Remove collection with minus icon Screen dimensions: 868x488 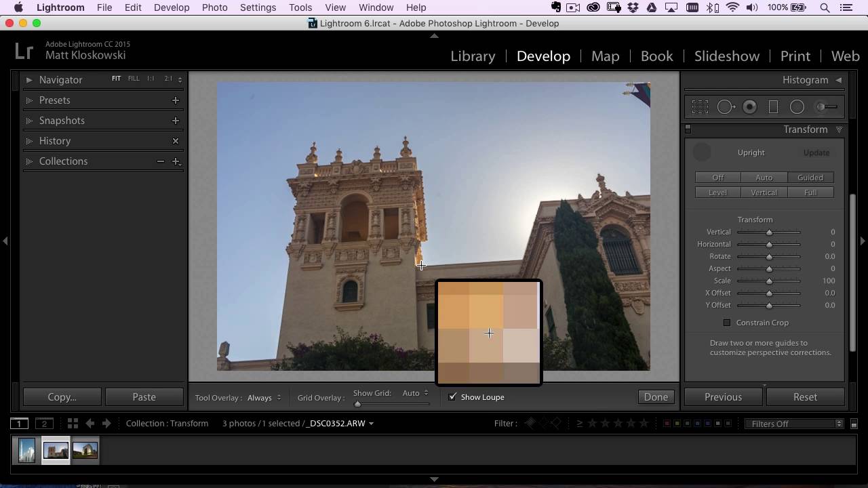coord(161,161)
